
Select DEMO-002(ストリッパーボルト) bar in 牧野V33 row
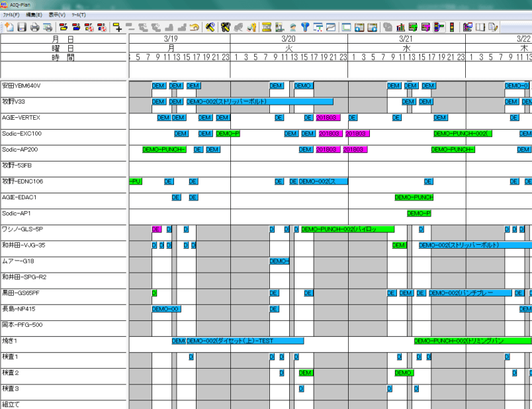[x=259, y=101]
